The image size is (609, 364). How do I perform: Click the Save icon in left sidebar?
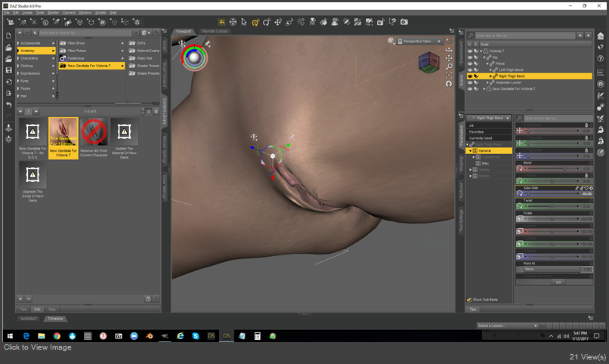point(8,70)
